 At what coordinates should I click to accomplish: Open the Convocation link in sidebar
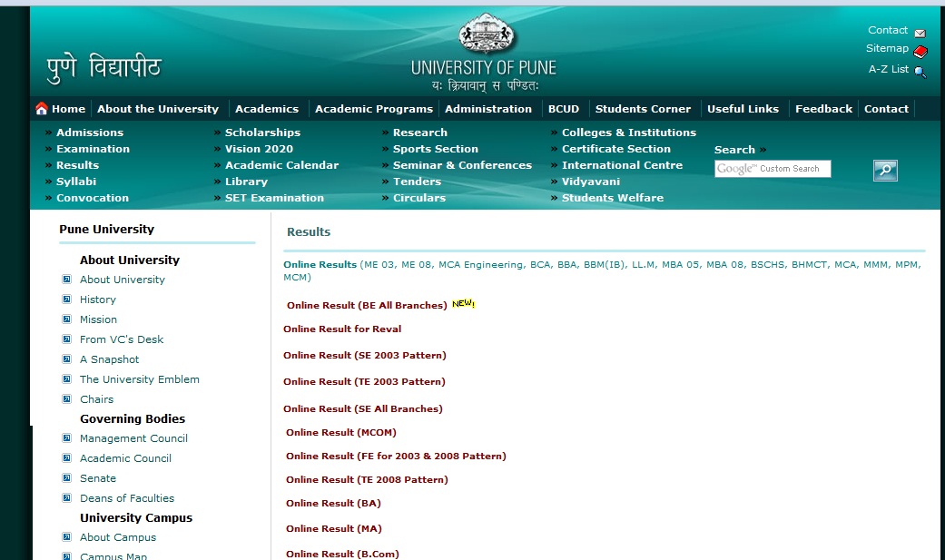(x=93, y=198)
